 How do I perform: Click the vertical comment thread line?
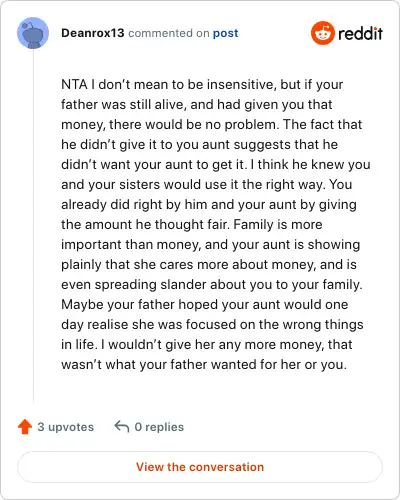pos(33,225)
